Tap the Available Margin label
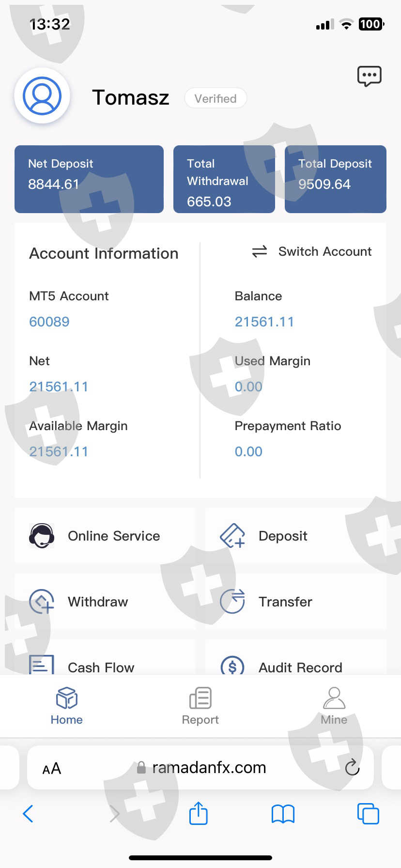Viewport: 401px width, 868px height. pos(78,426)
